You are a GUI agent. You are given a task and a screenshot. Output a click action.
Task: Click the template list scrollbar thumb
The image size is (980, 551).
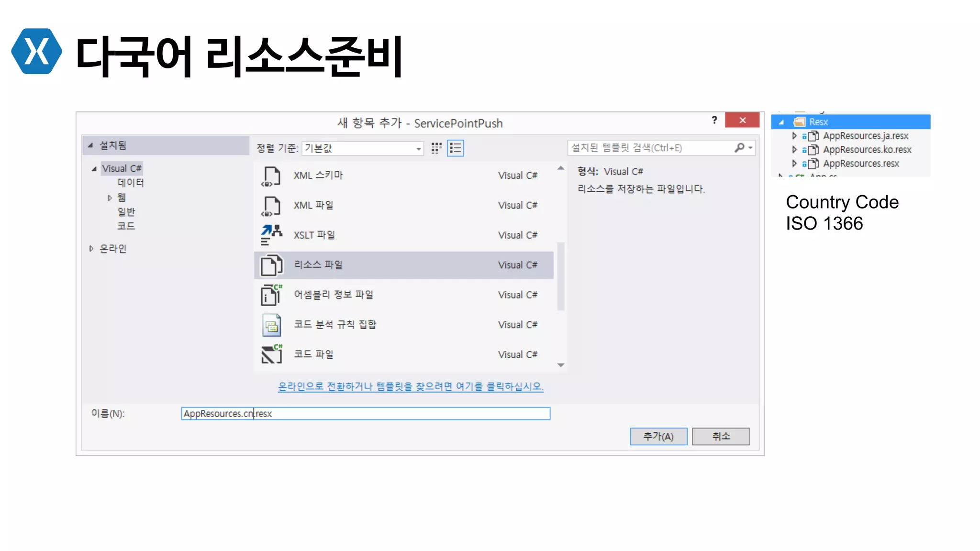point(561,276)
